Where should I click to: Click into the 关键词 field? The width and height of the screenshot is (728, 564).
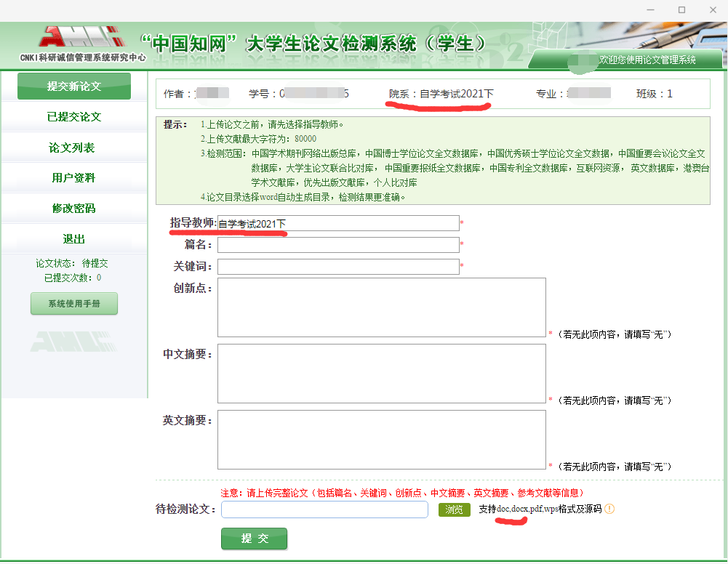tap(338, 267)
